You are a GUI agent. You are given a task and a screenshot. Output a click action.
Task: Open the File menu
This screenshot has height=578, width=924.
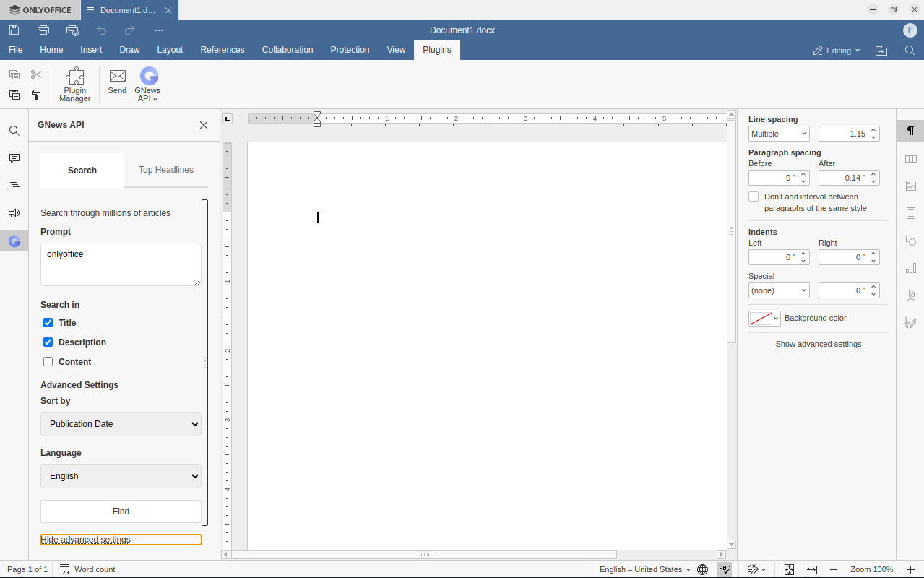pos(16,50)
